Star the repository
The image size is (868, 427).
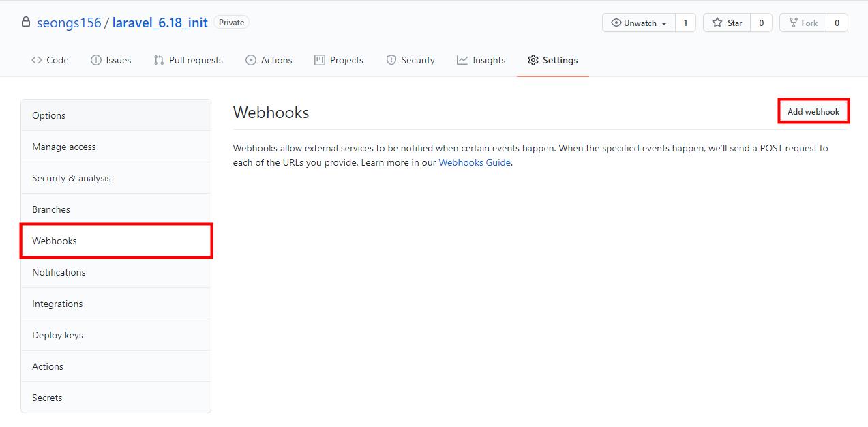[727, 23]
